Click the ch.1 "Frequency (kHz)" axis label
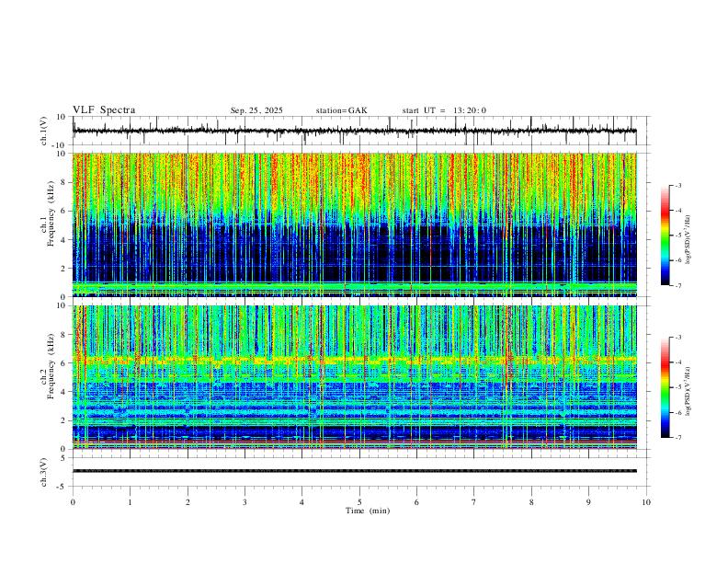 point(51,213)
